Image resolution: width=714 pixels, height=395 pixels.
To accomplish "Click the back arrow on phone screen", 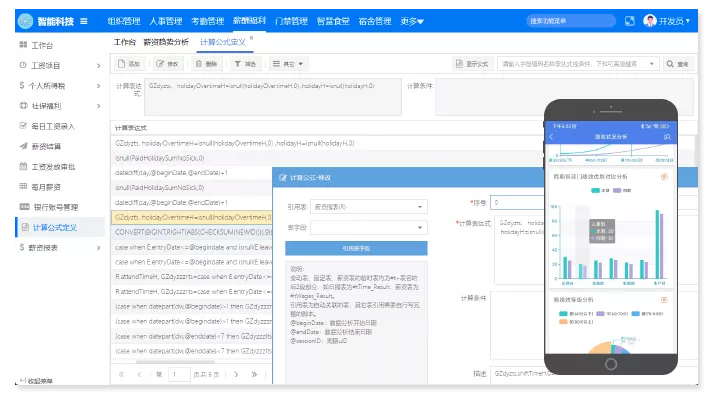I will (x=551, y=137).
